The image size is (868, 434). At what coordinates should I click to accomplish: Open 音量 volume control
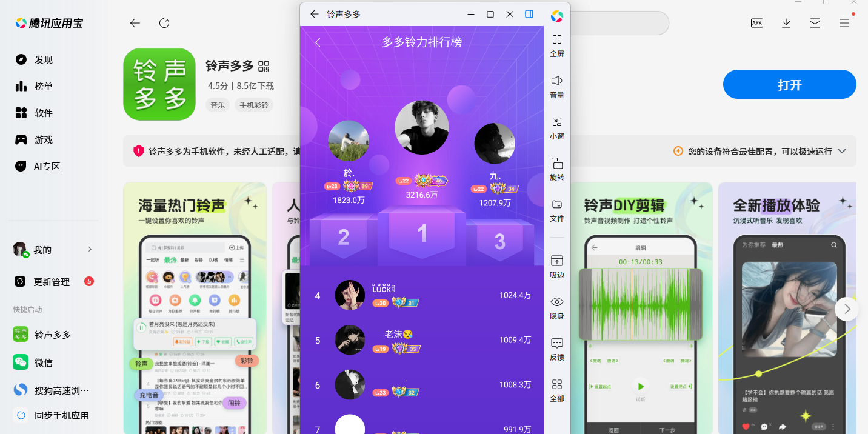click(557, 87)
